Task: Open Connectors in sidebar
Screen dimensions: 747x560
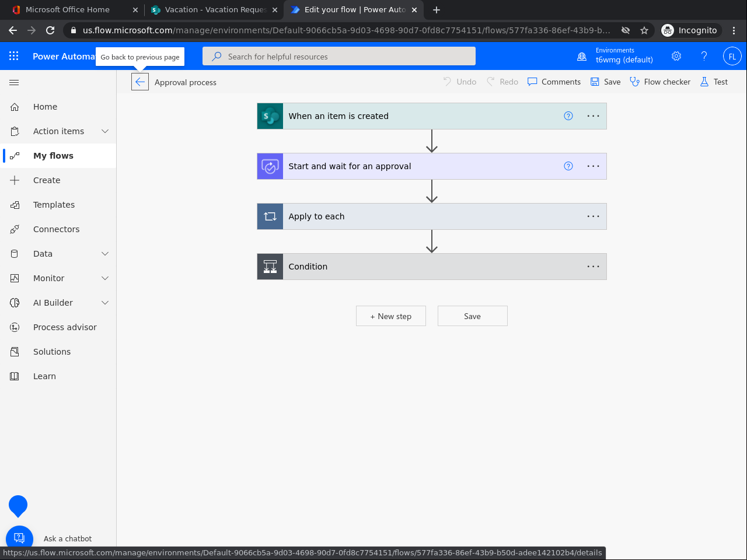Action: point(58,229)
